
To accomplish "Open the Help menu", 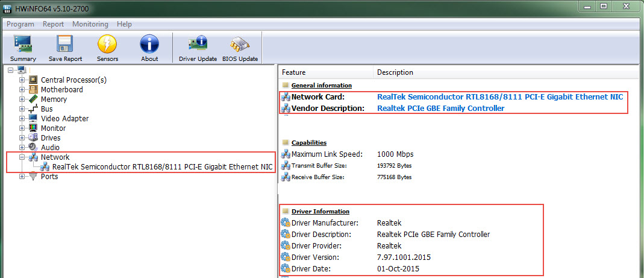I will pyautogui.click(x=124, y=24).
